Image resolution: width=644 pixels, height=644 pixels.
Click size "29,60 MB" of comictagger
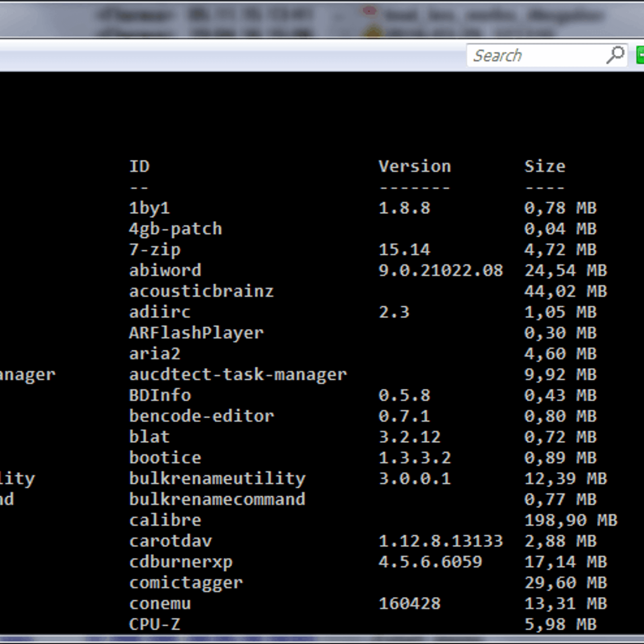tap(566, 583)
